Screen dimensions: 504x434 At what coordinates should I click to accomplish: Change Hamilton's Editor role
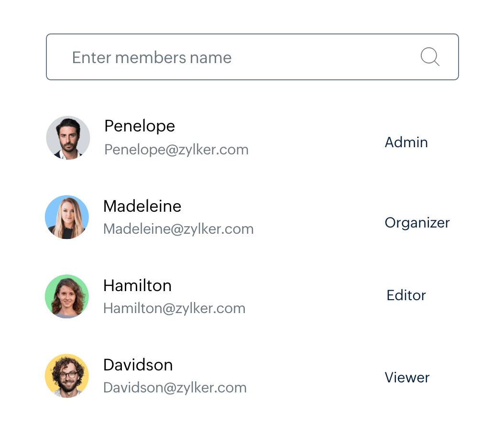coord(406,295)
